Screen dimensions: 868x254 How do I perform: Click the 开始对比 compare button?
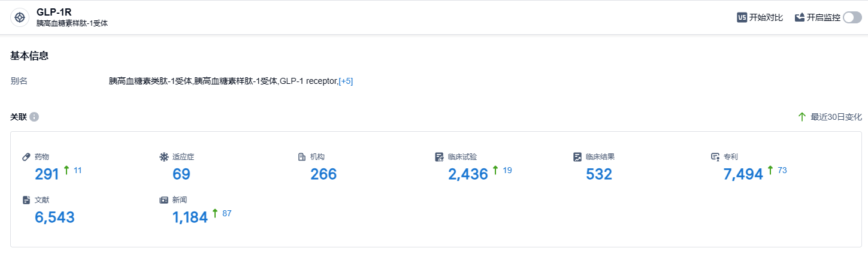click(x=766, y=18)
